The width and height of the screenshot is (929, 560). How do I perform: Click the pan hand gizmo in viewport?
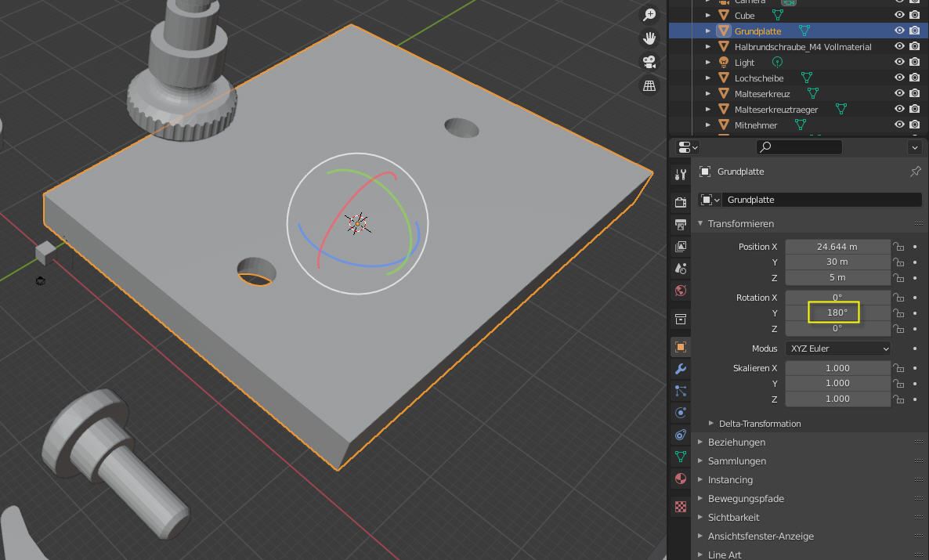click(649, 38)
